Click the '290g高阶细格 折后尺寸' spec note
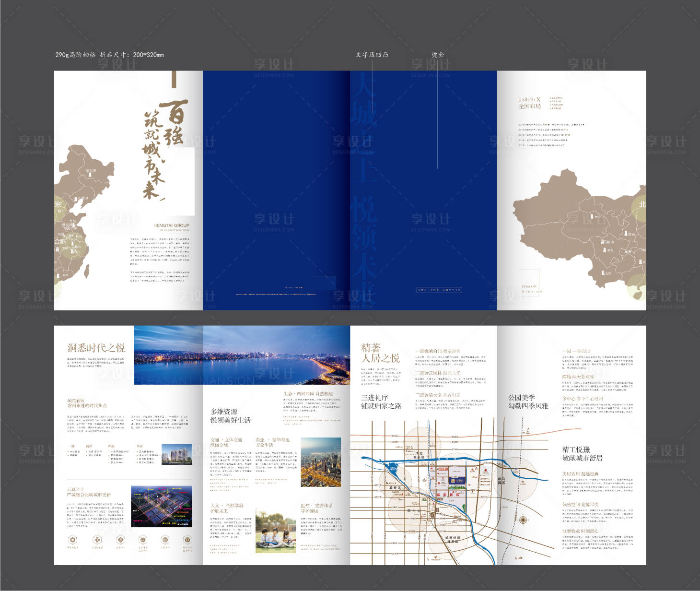 click(109, 55)
